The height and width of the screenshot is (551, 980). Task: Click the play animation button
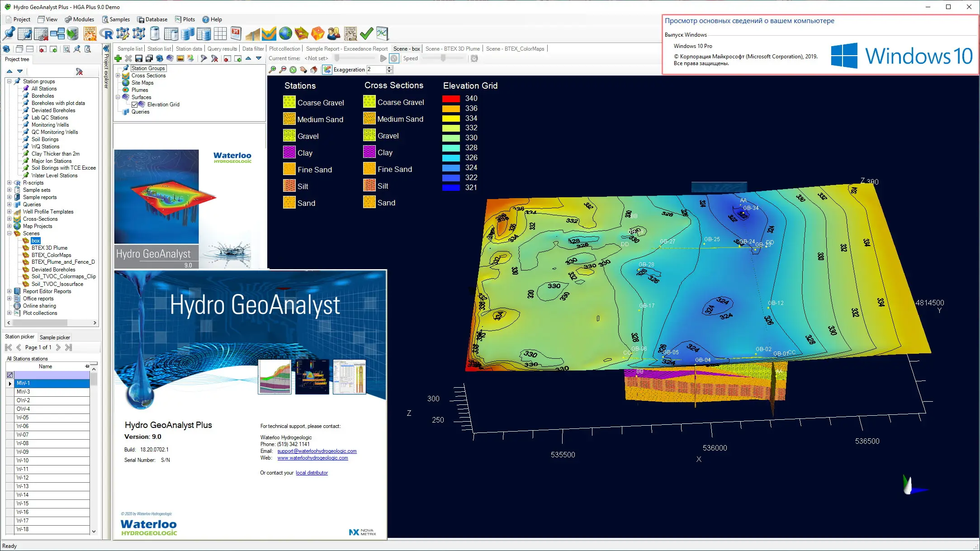[383, 58]
